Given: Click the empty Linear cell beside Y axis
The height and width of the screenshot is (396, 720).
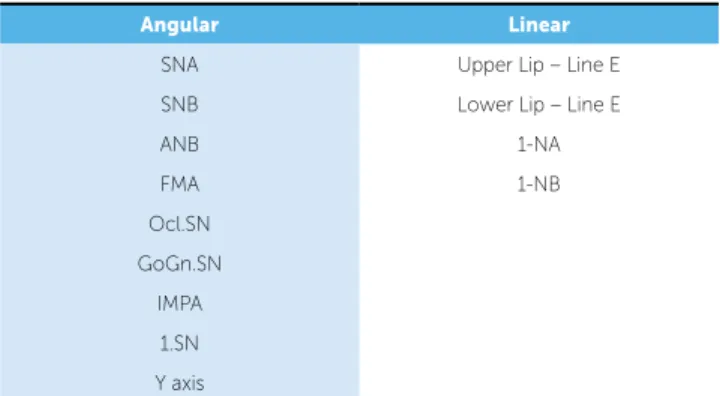Looking at the screenshot, I should (x=539, y=380).
